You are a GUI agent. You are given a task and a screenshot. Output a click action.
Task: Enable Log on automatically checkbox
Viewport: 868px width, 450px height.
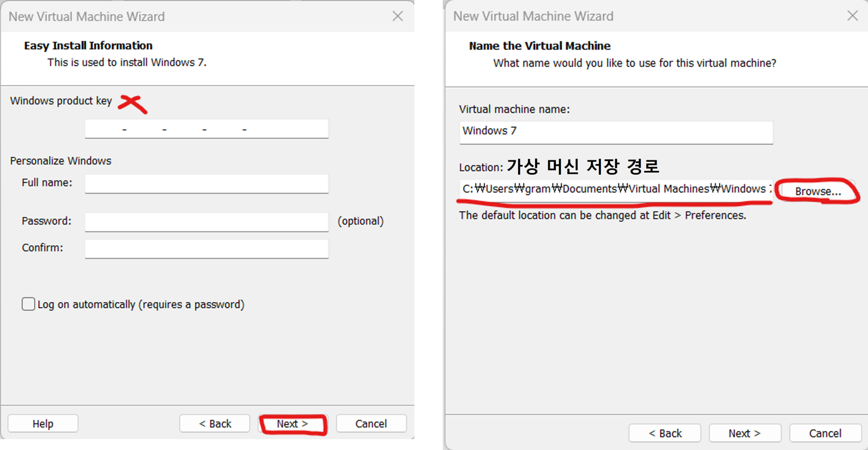(x=28, y=304)
